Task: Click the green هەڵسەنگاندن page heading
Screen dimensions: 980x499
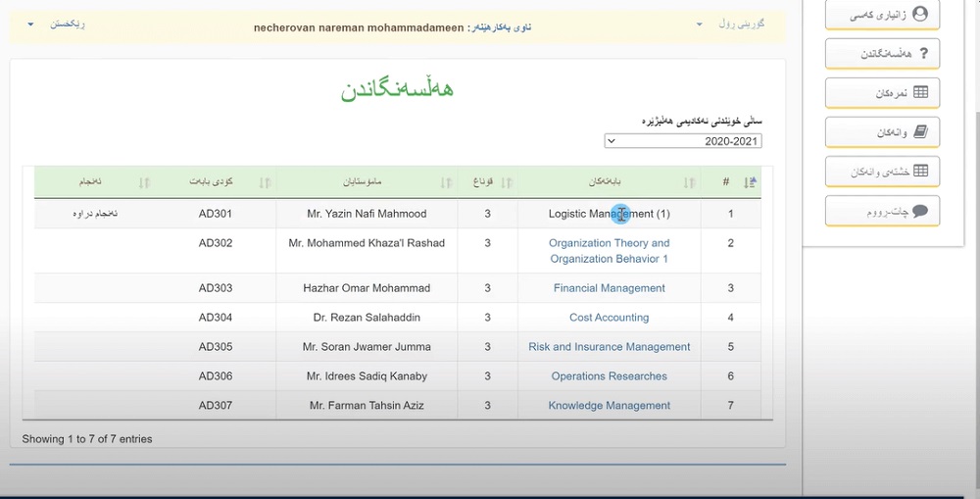Action: (398, 88)
